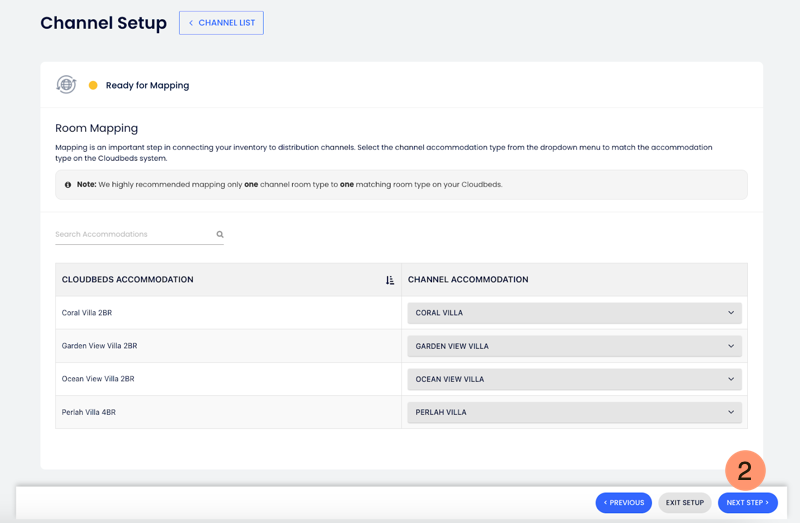This screenshot has height=523, width=800.
Task: Click Exit Setup
Action: [x=685, y=503]
